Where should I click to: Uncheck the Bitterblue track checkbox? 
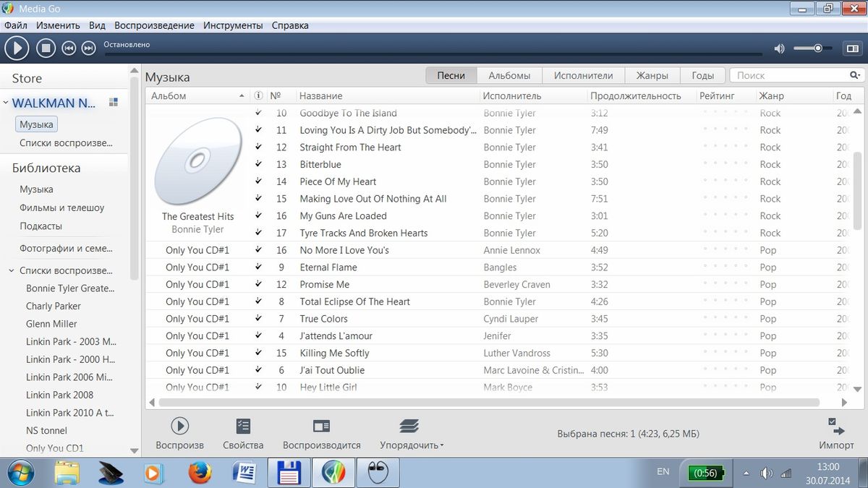(x=258, y=164)
